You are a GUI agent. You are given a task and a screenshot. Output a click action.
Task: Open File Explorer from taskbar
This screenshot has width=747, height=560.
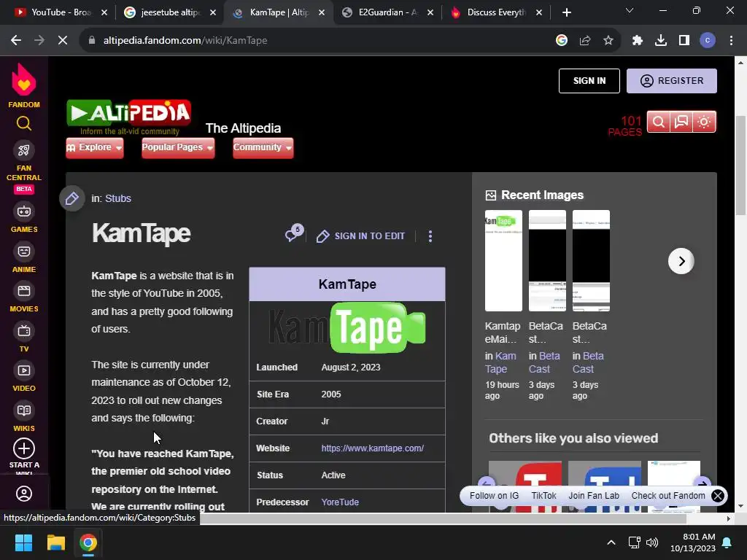click(55, 542)
